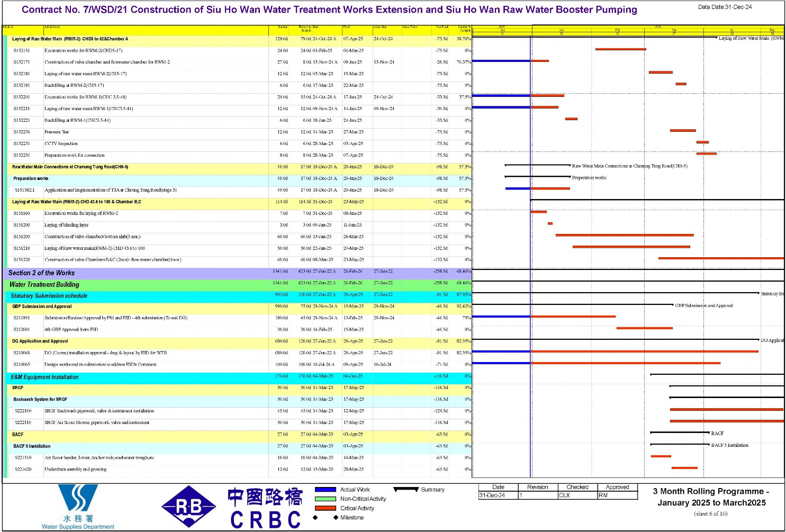Select the Water Treatment Building group row
The image size is (786, 532).
238,284
